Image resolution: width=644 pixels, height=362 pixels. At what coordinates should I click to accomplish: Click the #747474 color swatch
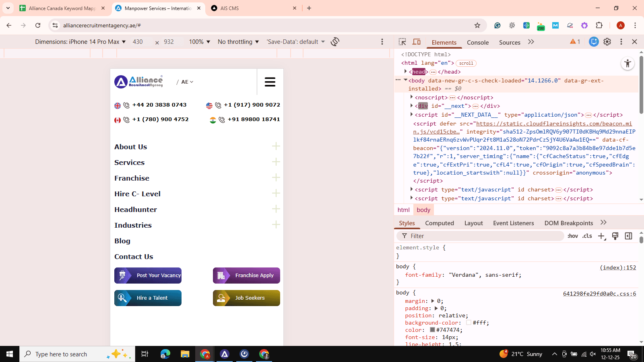click(x=432, y=330)
